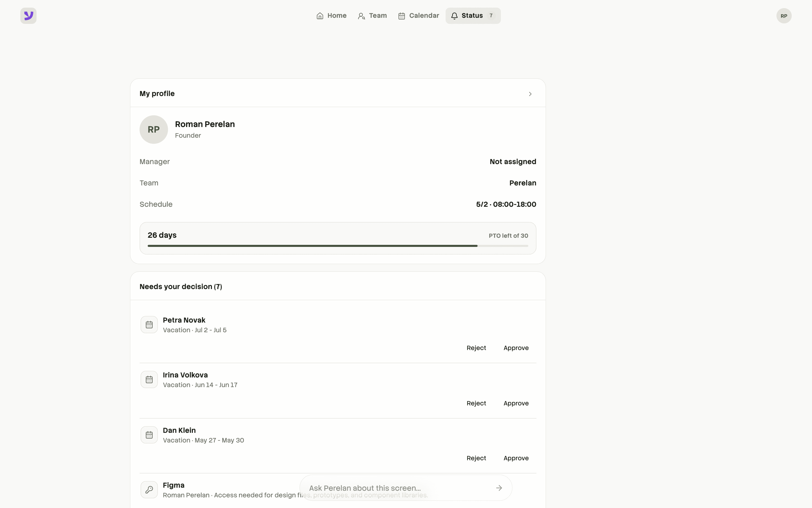This screenshot has height=508, width=812.
Task: Expand My profile with the chevron arrow
Action: 530,94
